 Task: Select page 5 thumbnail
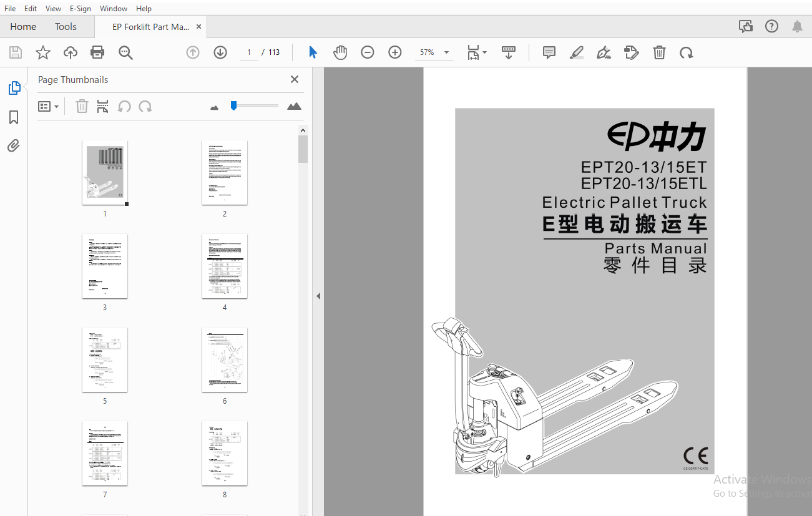pyautogui.click(x=105, y=359)
